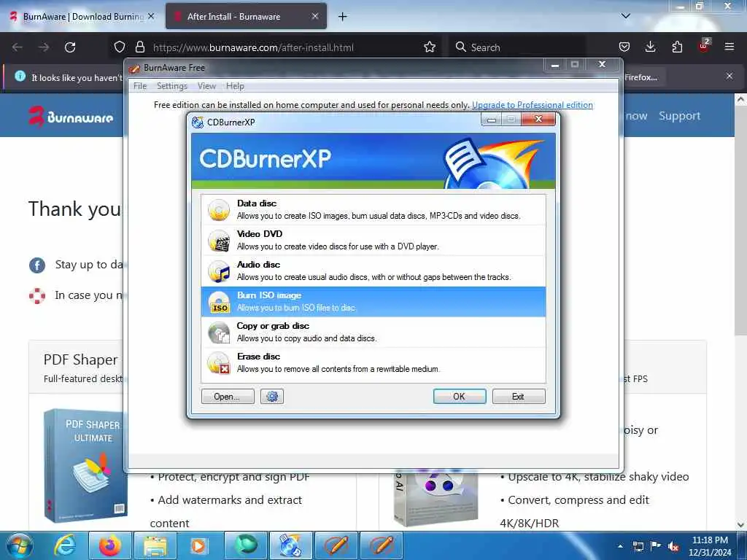Open the taskbar clock 11:18 PM
Viewport: 747px width, 560px height.
(710, 546)
